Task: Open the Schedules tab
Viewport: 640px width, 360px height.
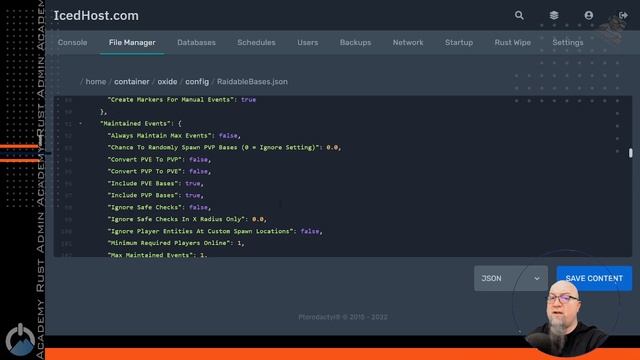Action: (x=256, y=42)
